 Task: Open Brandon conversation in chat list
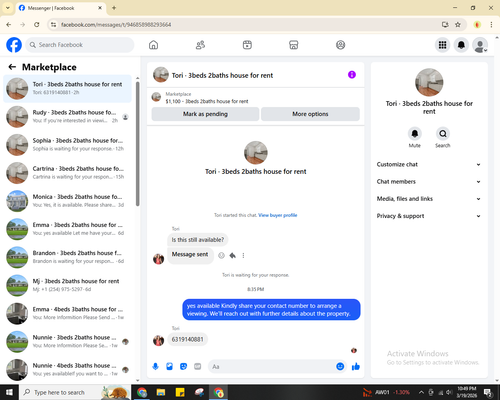[67, 257]
